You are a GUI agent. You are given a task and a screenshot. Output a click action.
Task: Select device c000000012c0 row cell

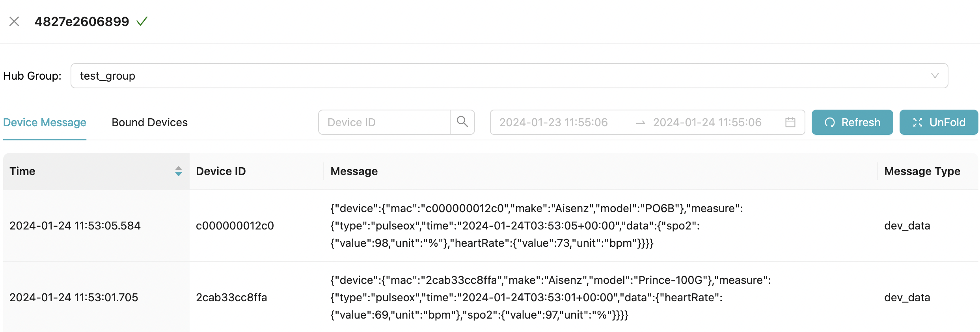coord(235,226)
